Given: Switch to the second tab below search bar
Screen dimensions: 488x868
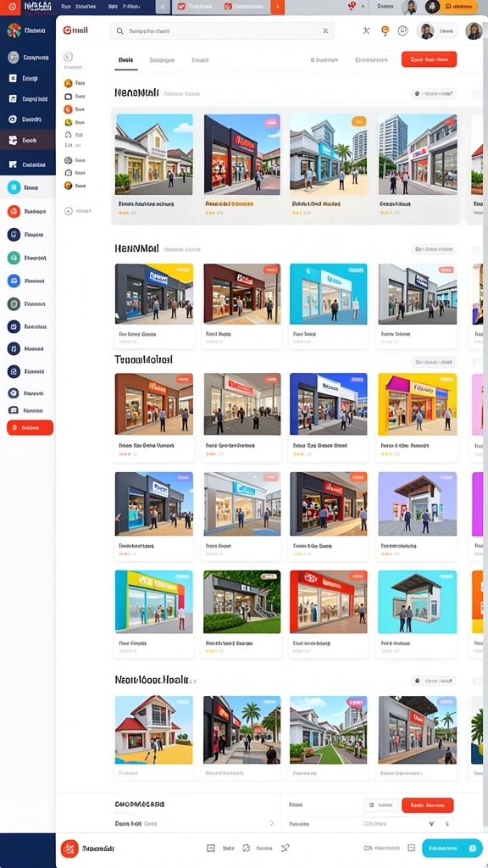Looking at the screenshot, I should [162, 60].
